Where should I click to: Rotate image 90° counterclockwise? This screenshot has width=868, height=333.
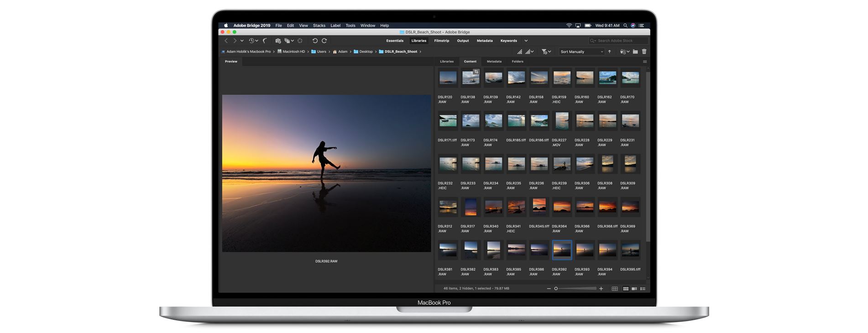[315, 41]
